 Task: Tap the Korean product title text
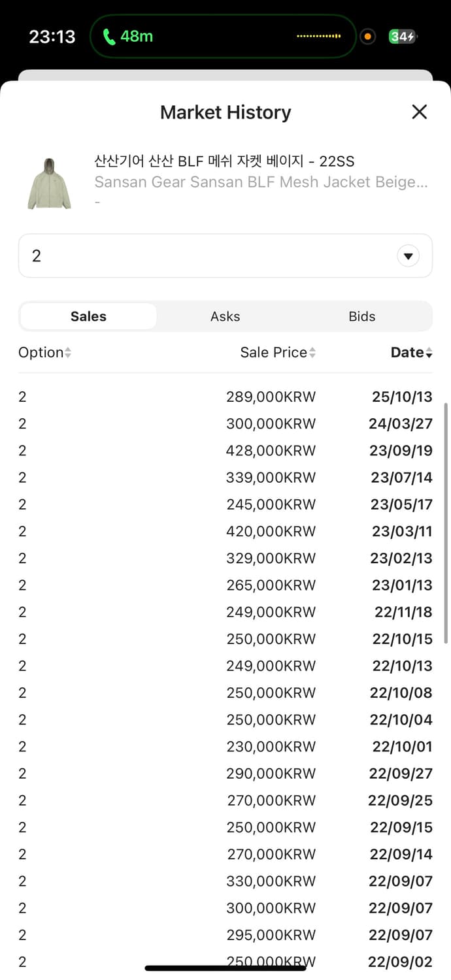coord(224,161)
